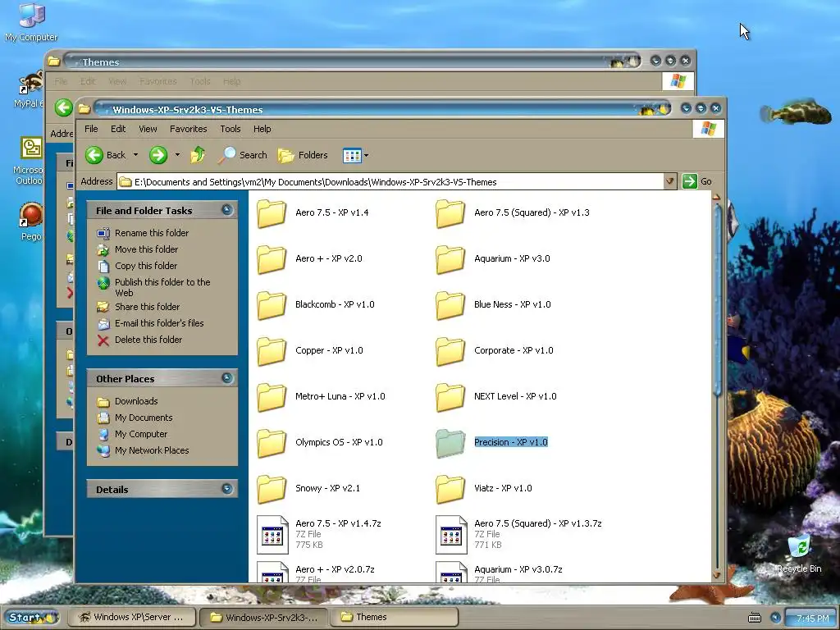Select the Aquarium - XP v3.0 folder icon

(x=450, y=259)
